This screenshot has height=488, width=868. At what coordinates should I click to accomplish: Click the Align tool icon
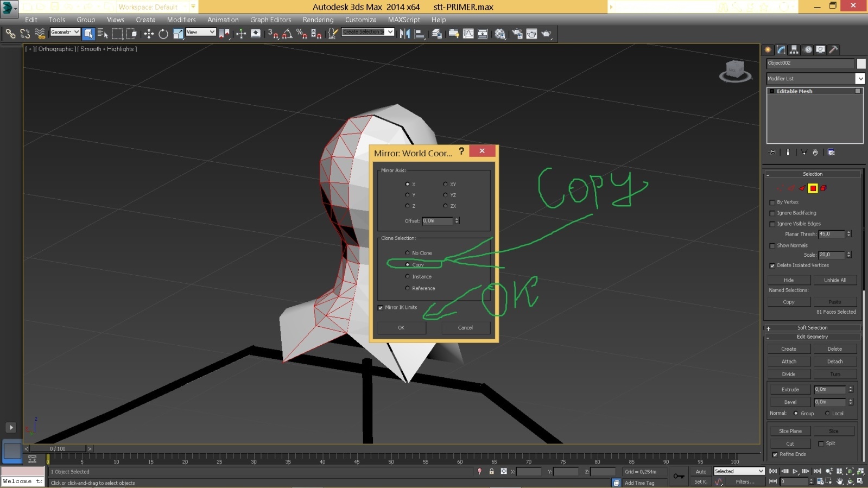point(420,34)
